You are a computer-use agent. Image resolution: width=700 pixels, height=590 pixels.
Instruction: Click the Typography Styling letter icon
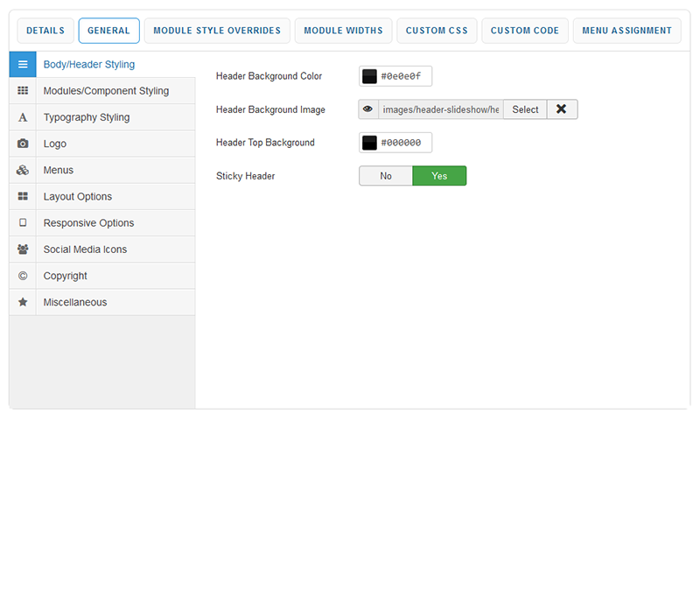[23, 117]
